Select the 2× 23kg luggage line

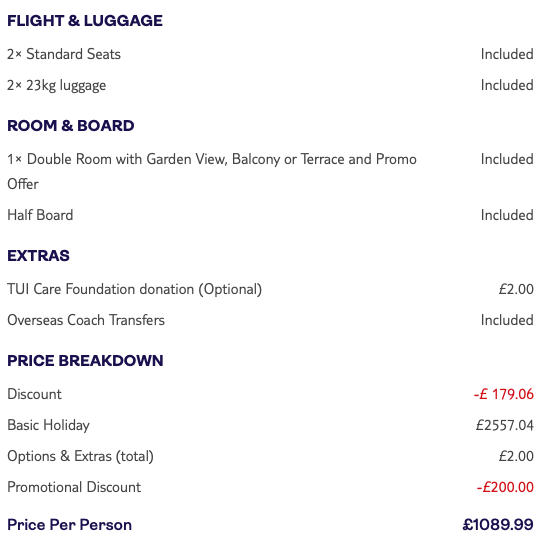(x=56, y=86)
